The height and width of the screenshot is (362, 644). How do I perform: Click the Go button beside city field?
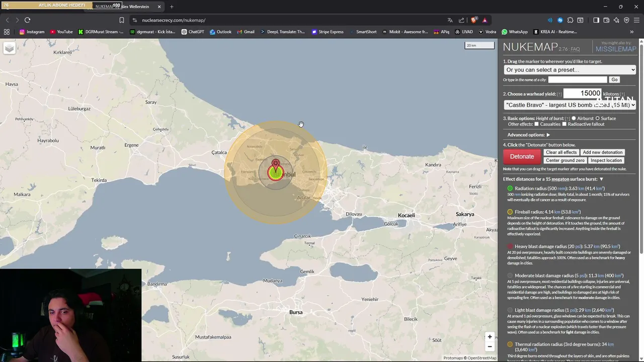(x=614, y=79)
